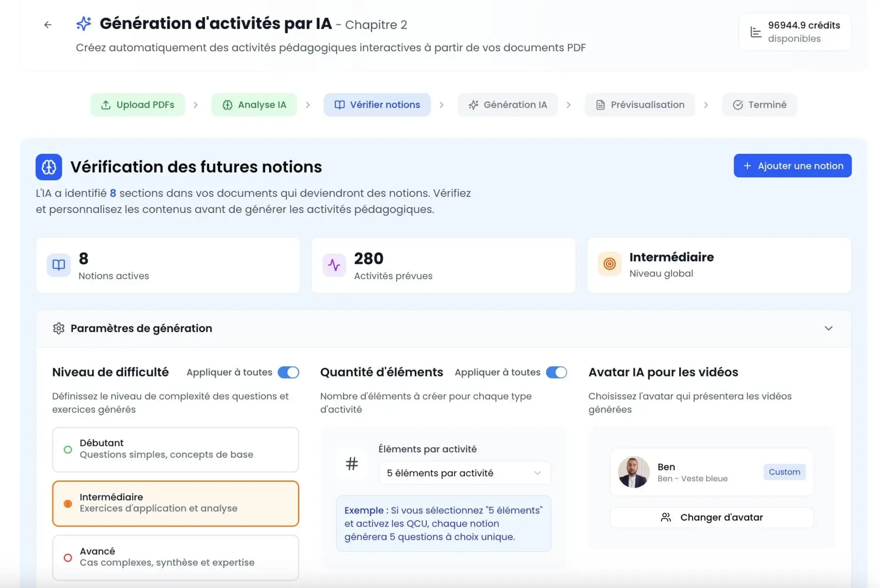The width and height of the screenshot is (880, 588).
Task: Click the orange target icon on Intermédiaire card
Action: [x=610, y=265]
